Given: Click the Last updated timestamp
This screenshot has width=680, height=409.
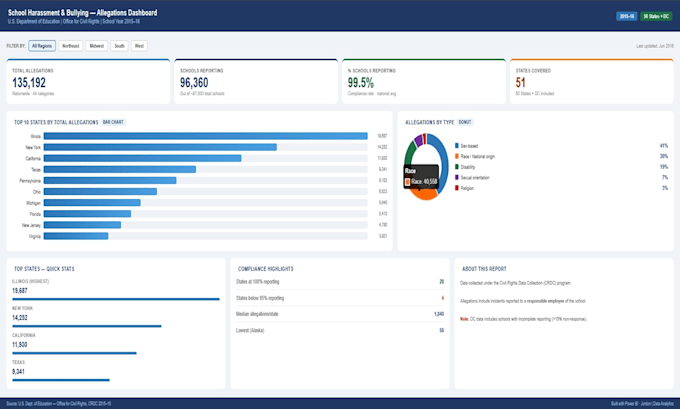Looking at the screenshot, I should [655, 46].
